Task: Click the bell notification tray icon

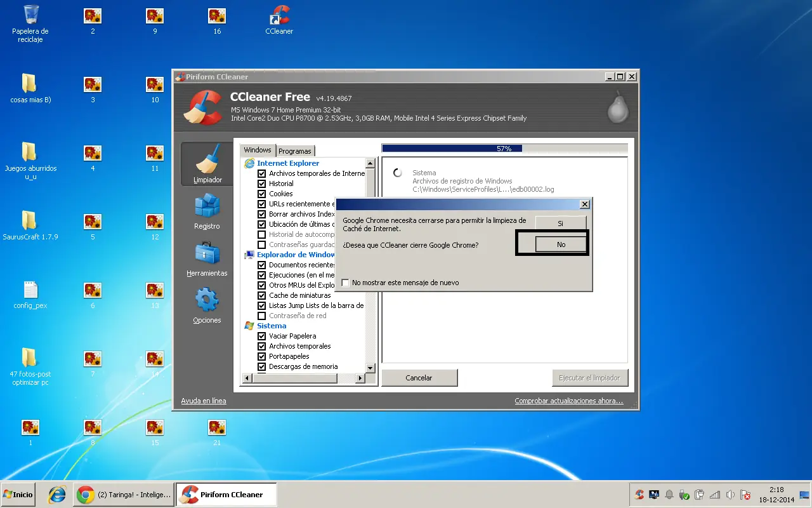Action: click(669, 495)
